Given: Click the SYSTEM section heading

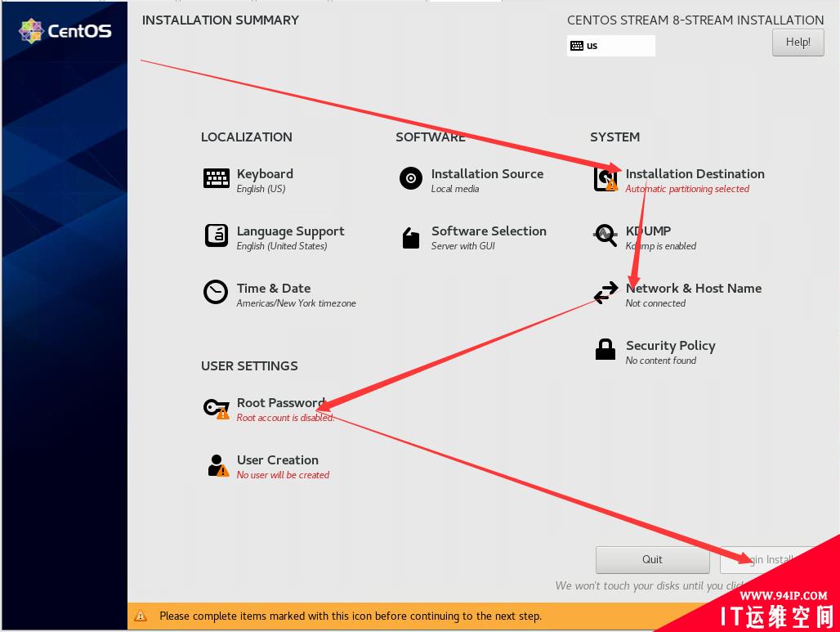Looking at the screenshot, I should pyautogui.click(x=615, y=137).
